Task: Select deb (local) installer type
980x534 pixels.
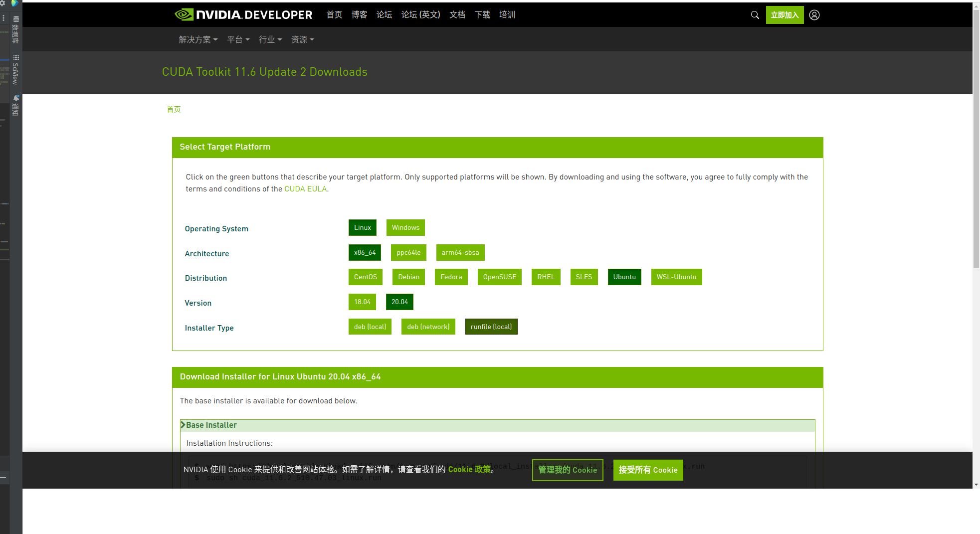Action: click(370, 327)
